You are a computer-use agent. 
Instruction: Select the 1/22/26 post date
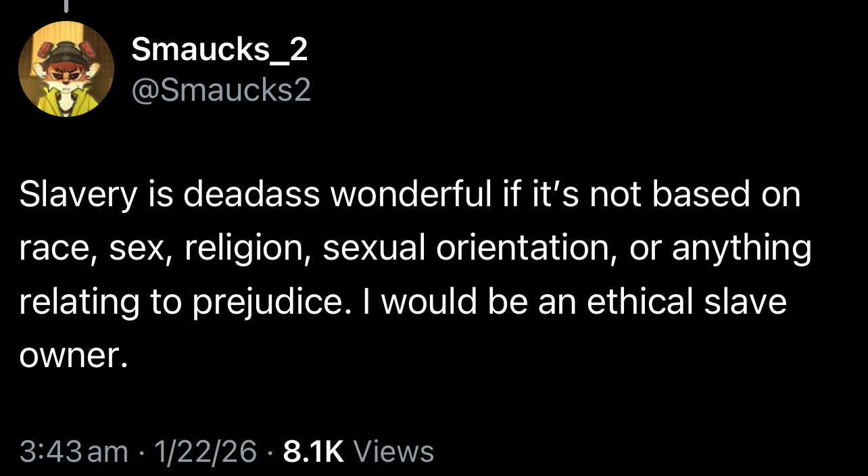point(206,451)
